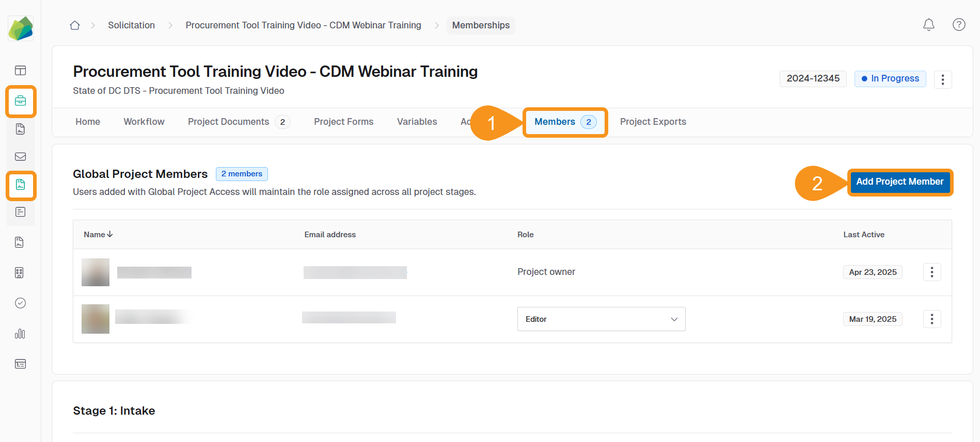Viewport: 980px width, 442px height.
Task: Open project options three-dot menu in header
Action: (942, 79)
